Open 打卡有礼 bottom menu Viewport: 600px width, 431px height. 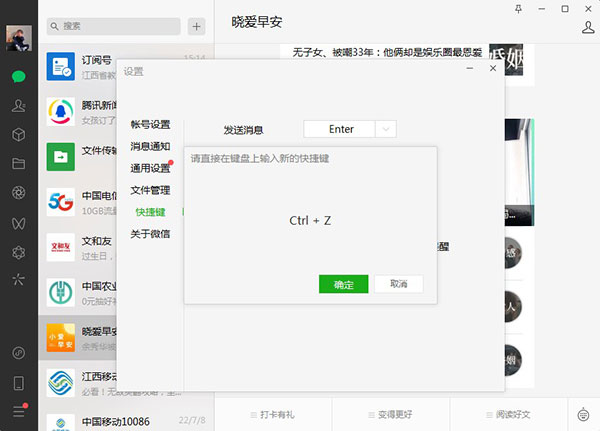coord(276,413)
